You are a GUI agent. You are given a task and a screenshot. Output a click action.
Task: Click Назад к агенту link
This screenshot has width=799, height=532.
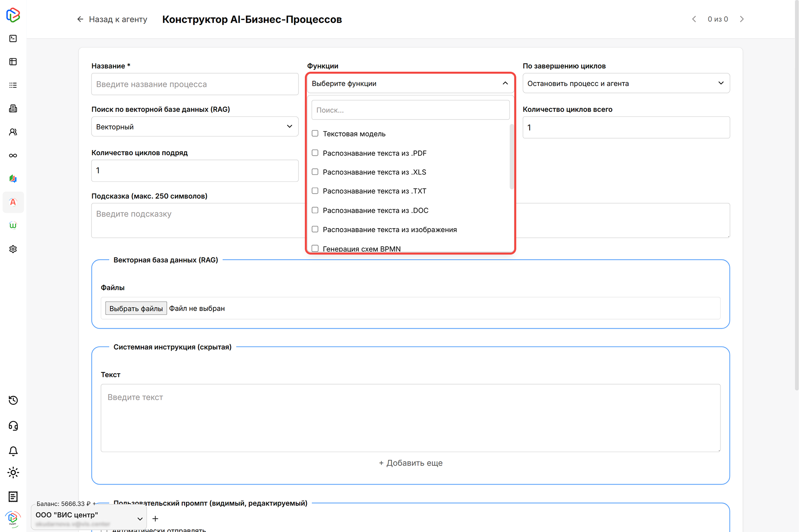tap(112, 19)
